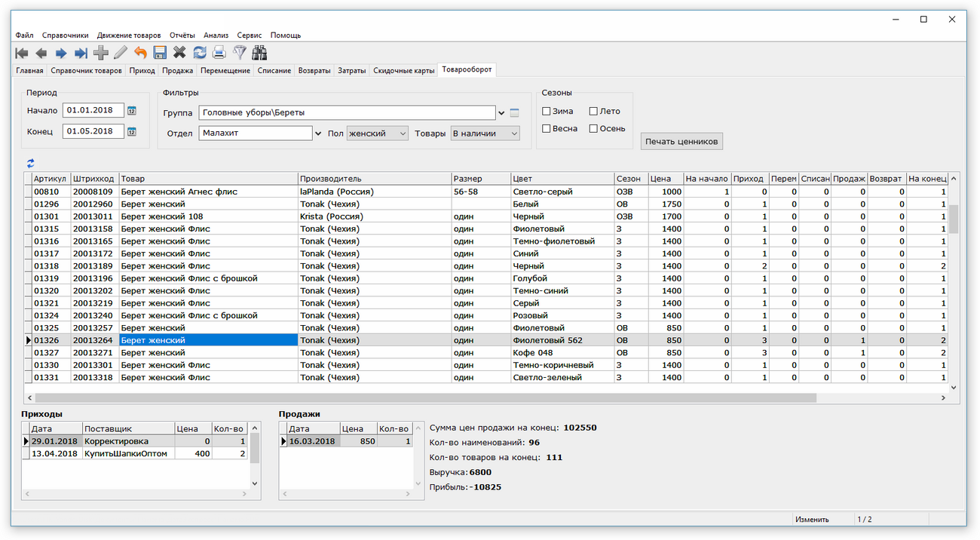
Task: Jump to last record toolbar arrow
Action: click(x=81, y=53)
